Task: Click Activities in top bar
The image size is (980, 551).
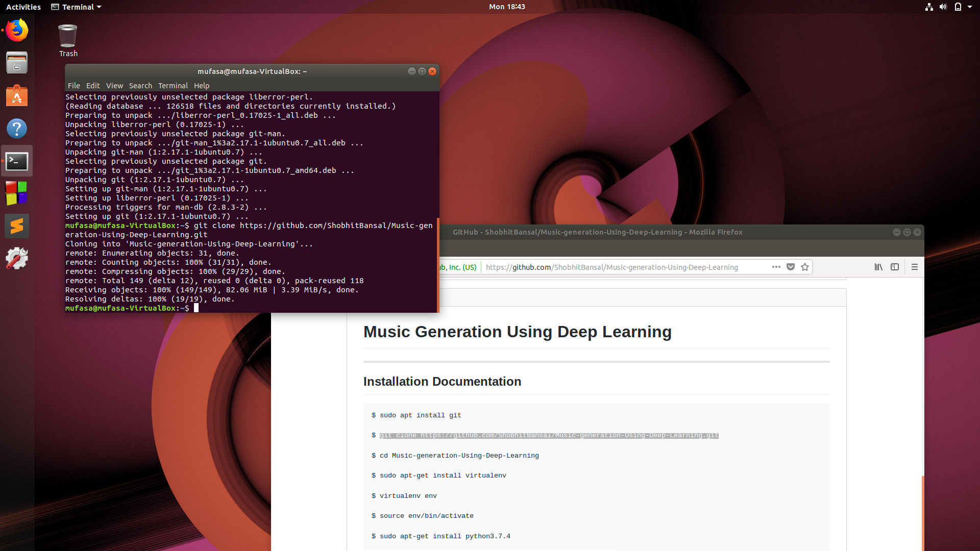Action: click(x=23, y=7)
